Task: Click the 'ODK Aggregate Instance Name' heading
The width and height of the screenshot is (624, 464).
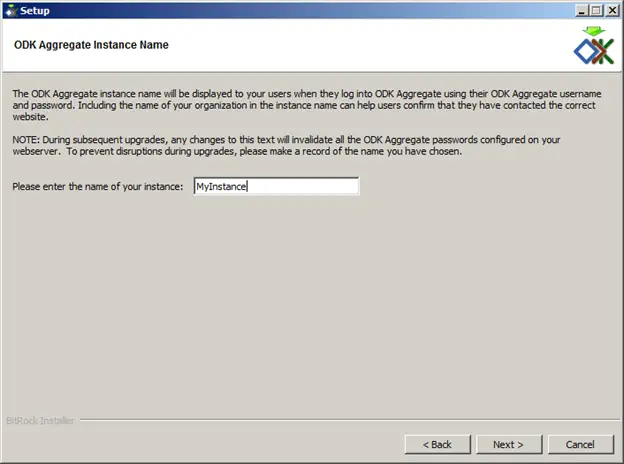Action: (x=91, y=45)
